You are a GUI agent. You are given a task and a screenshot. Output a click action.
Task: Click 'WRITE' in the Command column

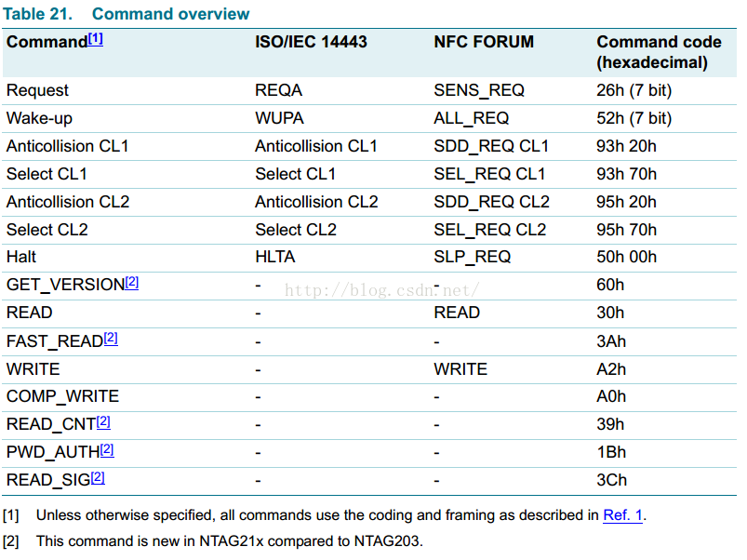tap(33, 369)
